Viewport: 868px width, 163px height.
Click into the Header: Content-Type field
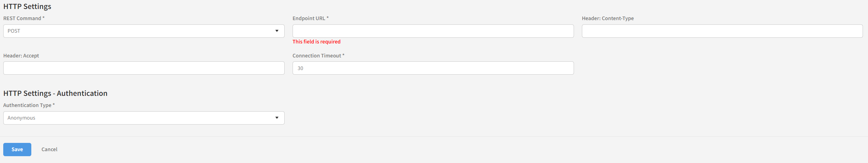[x=722, y=31]
